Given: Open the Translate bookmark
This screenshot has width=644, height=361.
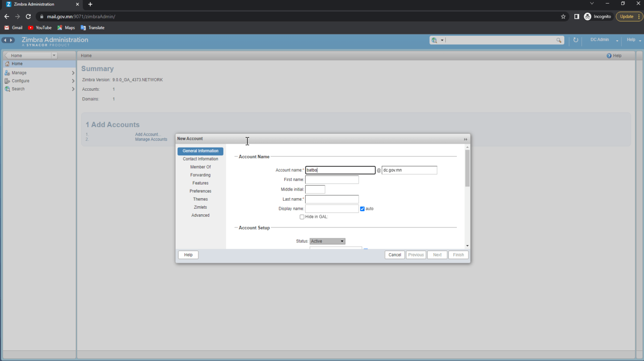Looking at the screenshot, I should click(x=92, y=28).
